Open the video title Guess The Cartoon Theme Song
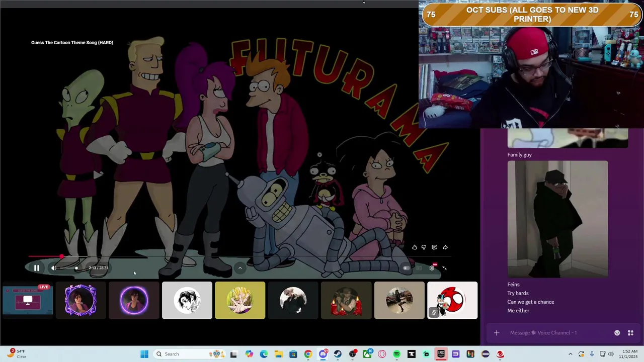The width and height of the screenshot is (644, 362). pos(72,43)
